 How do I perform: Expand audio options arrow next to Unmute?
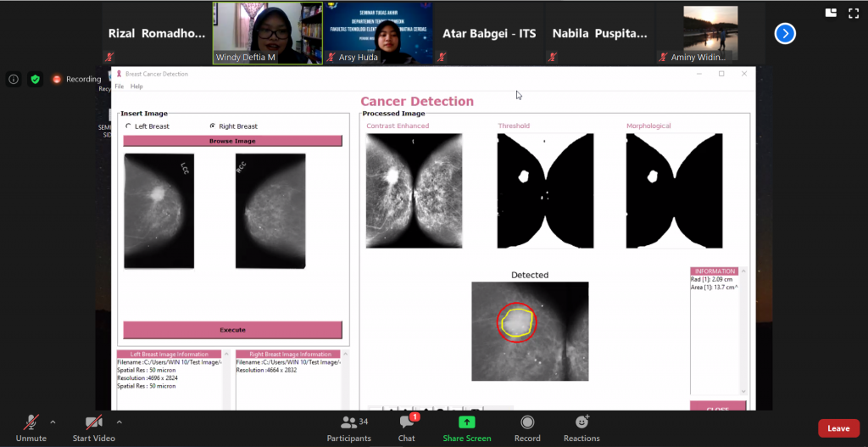pyautogui.click(x=53, y=422)
